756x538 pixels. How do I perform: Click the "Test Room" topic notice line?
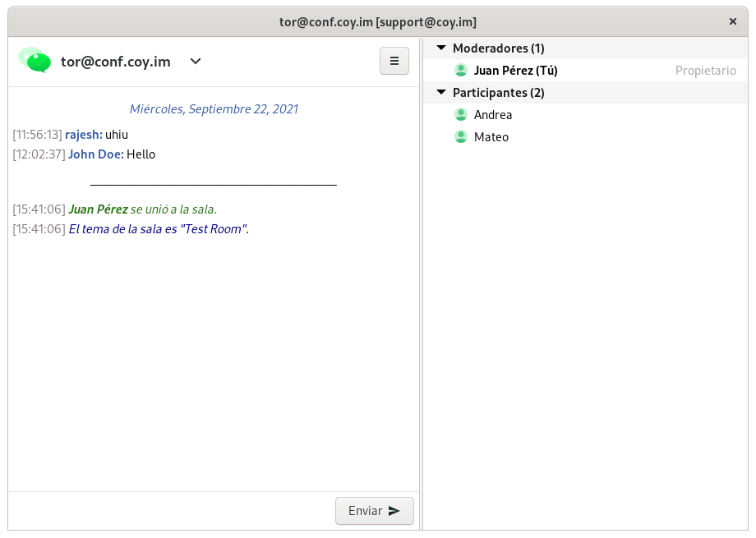pos(159,229)
